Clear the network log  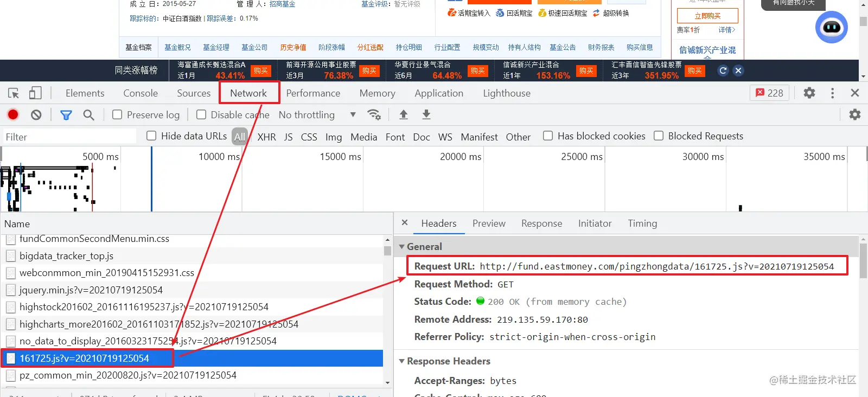tap(36, 114)
